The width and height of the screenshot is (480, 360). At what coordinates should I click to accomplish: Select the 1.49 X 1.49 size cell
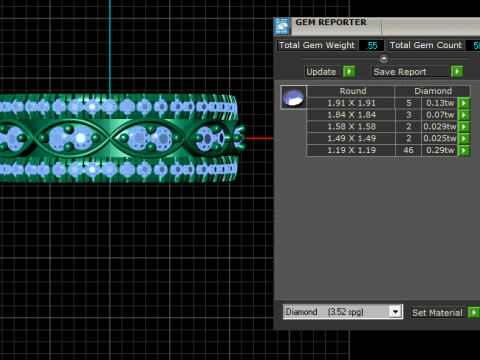351,139
